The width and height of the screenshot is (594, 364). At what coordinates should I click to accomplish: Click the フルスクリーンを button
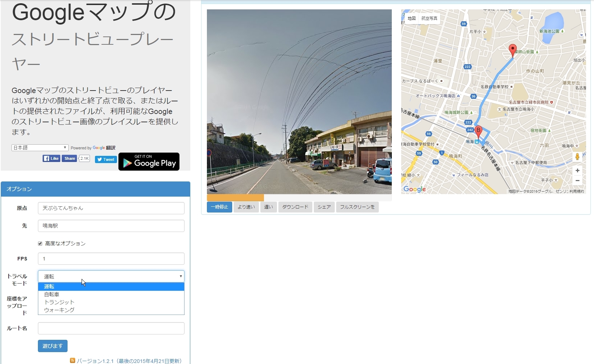(x=357, y=207)
